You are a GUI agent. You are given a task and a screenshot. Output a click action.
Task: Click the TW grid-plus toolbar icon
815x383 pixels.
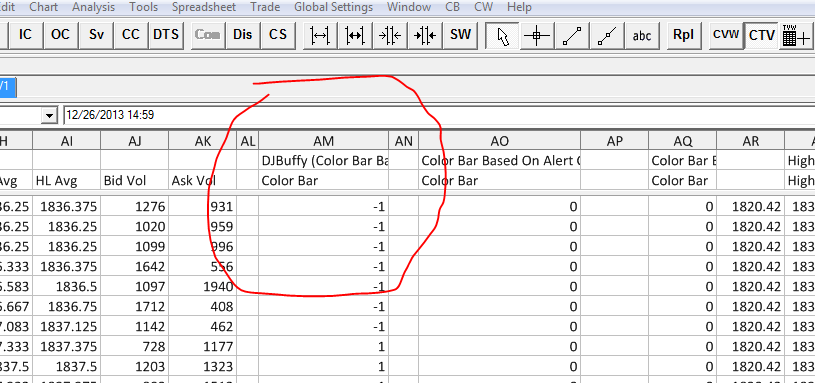pos(796,35)
